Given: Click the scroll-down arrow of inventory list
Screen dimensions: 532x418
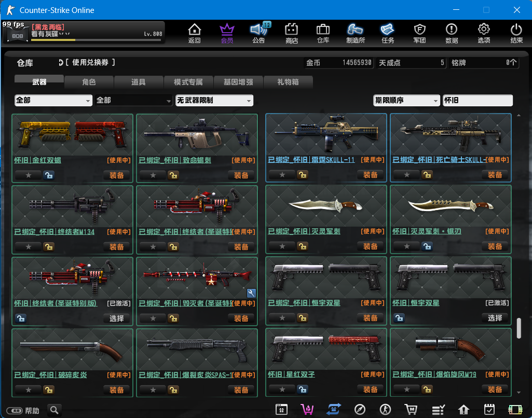Looking at the screenshot, I should 519,393.
